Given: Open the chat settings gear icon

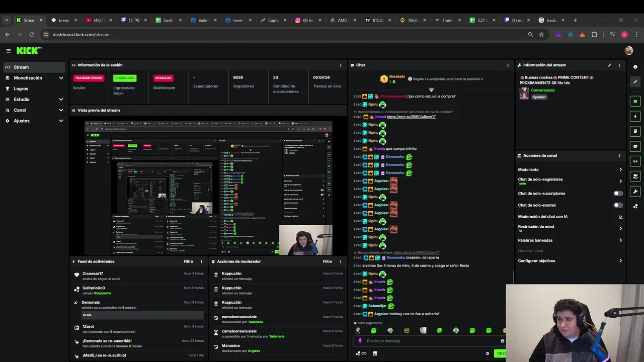Looking at the screenshot, I should [x=487, y=353].
